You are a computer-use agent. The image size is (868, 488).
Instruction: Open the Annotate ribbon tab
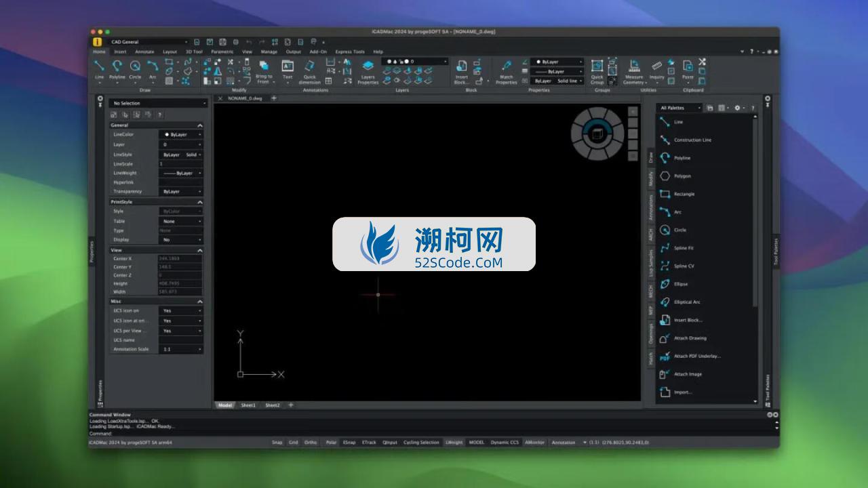[x=144, y=52]
